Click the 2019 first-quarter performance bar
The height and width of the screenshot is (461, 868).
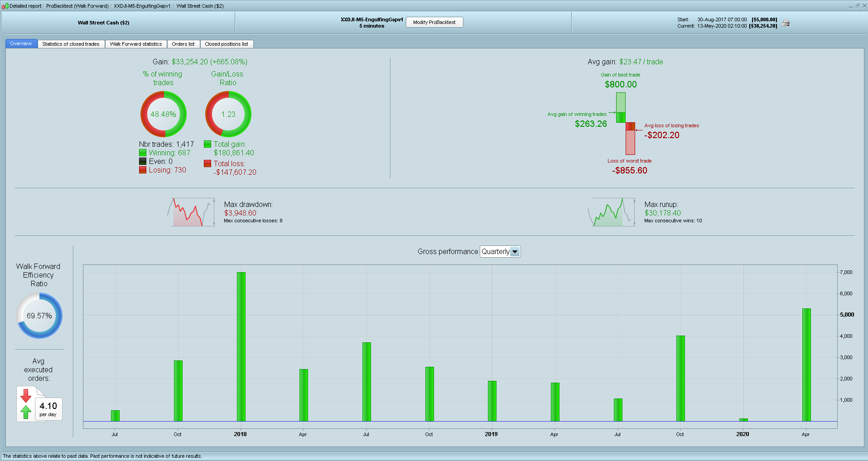tap(492, 401)
